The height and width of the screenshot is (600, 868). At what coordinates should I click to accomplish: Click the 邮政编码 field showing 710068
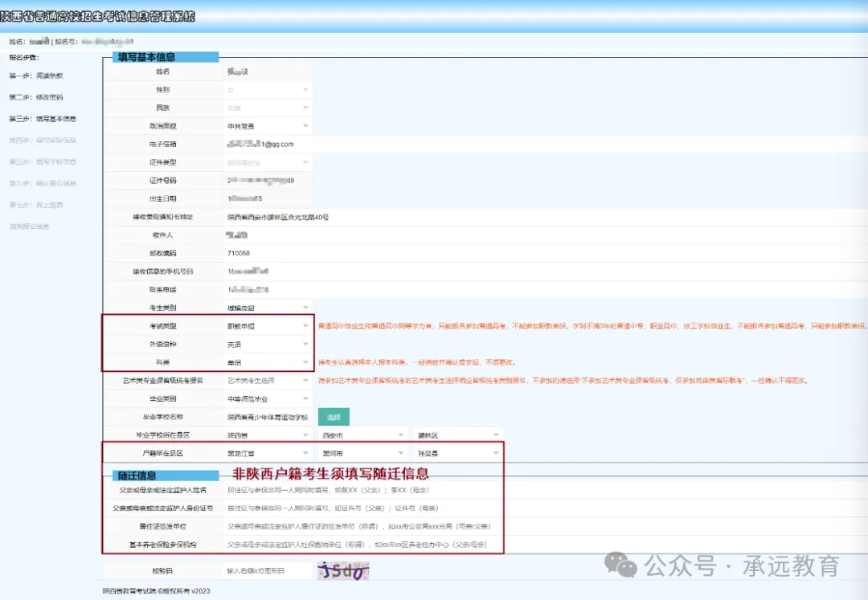click(545, 253)
